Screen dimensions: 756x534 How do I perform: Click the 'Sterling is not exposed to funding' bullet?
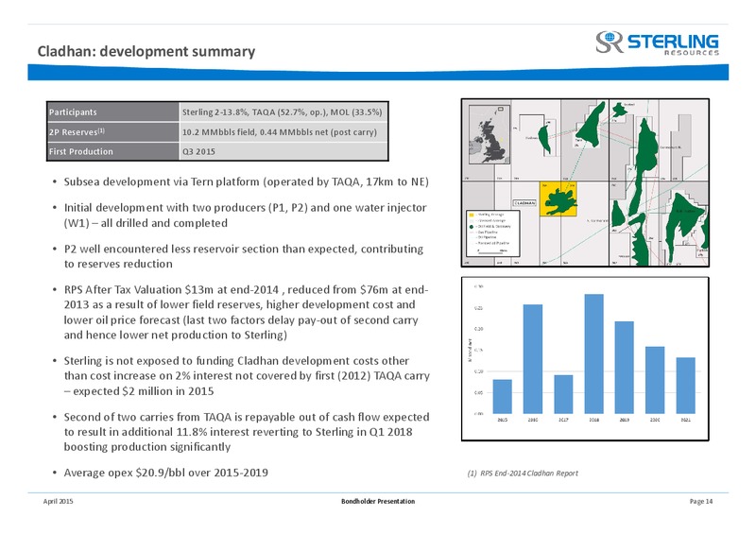coord(247,376)
